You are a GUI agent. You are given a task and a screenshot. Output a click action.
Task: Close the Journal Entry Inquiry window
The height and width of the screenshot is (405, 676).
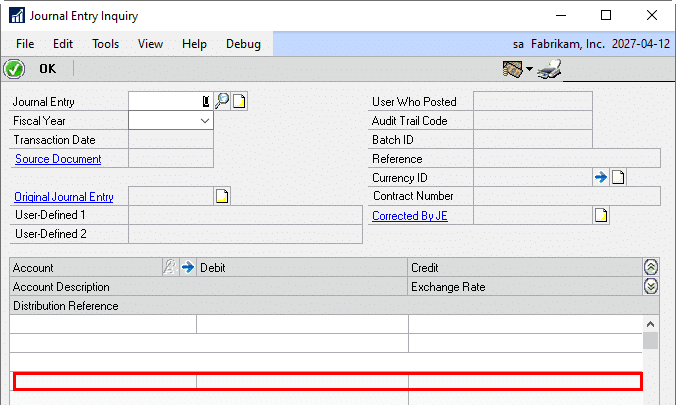pyautogui.click(x=652, y=16)
